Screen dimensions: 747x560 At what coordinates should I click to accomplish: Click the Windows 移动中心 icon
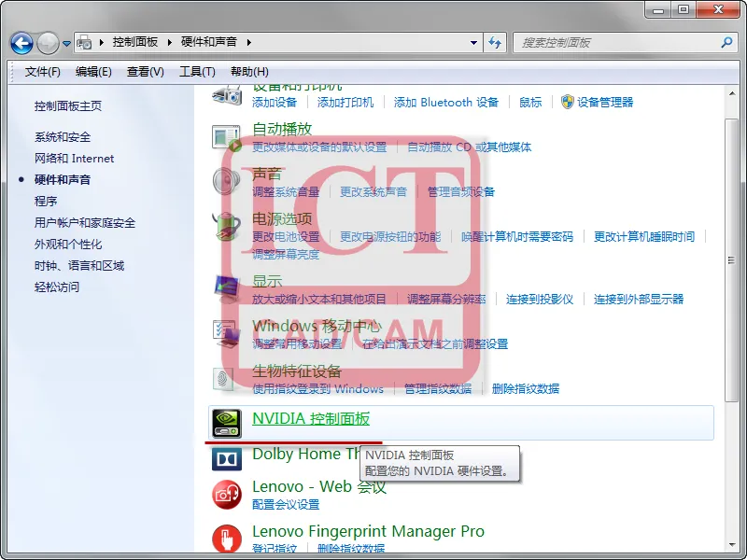(227, 334)
